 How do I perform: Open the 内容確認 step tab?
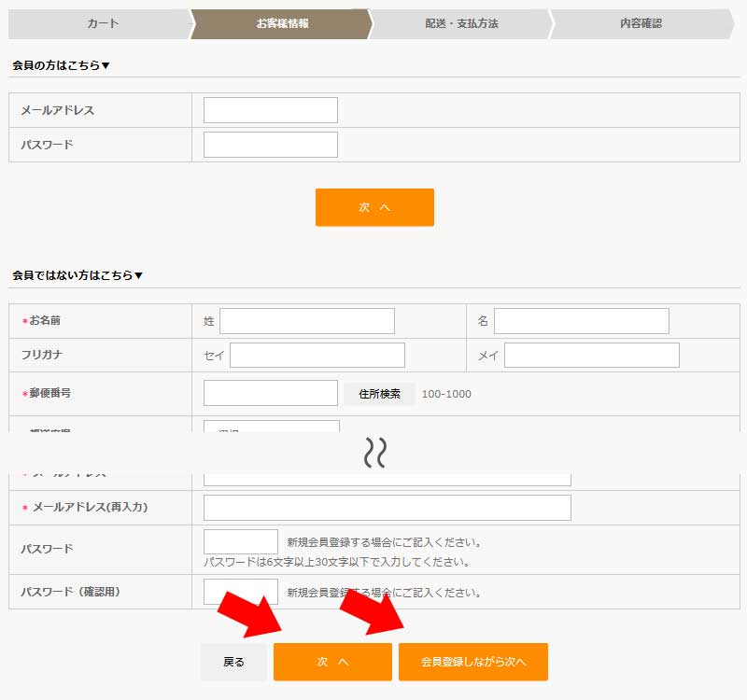(641, 23)
